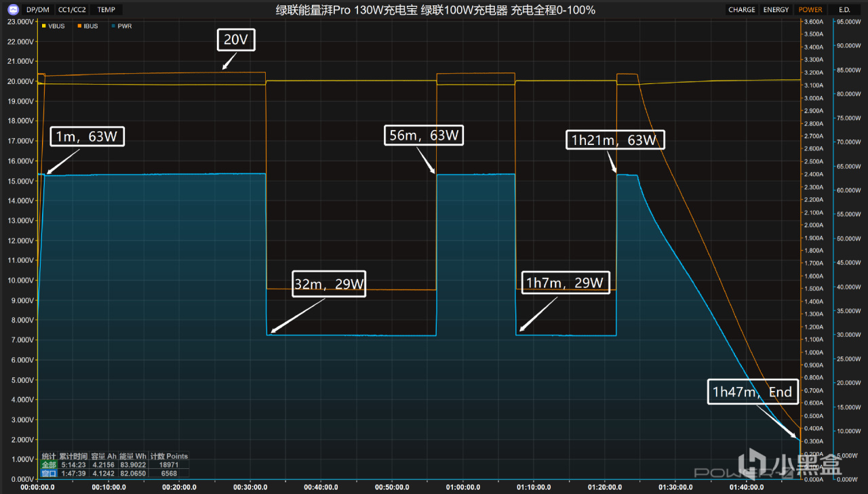The image size is (868, 494).
Task: Click the 01:40:00.0 time axis label
Action: [x=745, y=487]
